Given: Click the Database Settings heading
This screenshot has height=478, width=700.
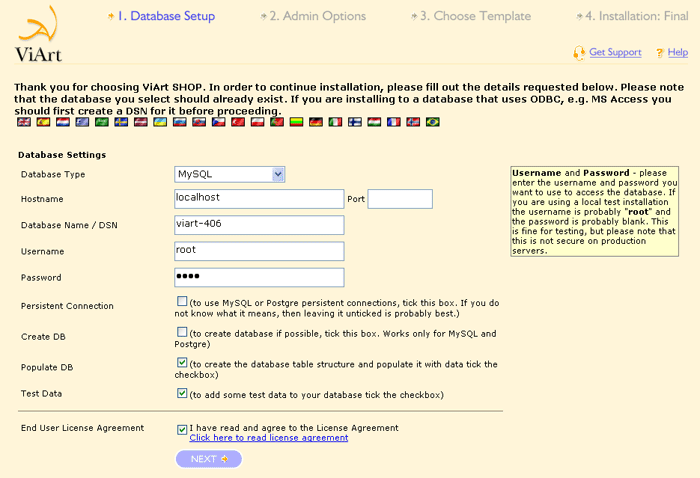Looking at the screenshot, I should (x=62, y=155).
